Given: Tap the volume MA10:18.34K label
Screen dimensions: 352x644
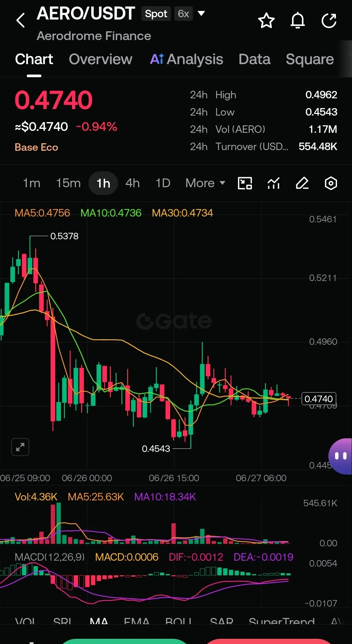Looking at the screenshot, I should pyautogui.click(x=165, y=497).
